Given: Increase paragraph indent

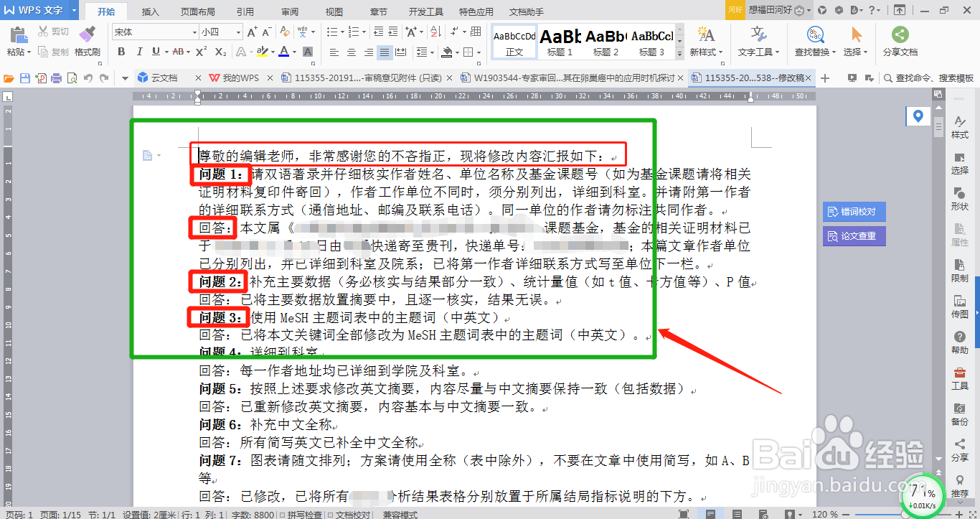Looking at the screenshot, I should tap(392, 32).
